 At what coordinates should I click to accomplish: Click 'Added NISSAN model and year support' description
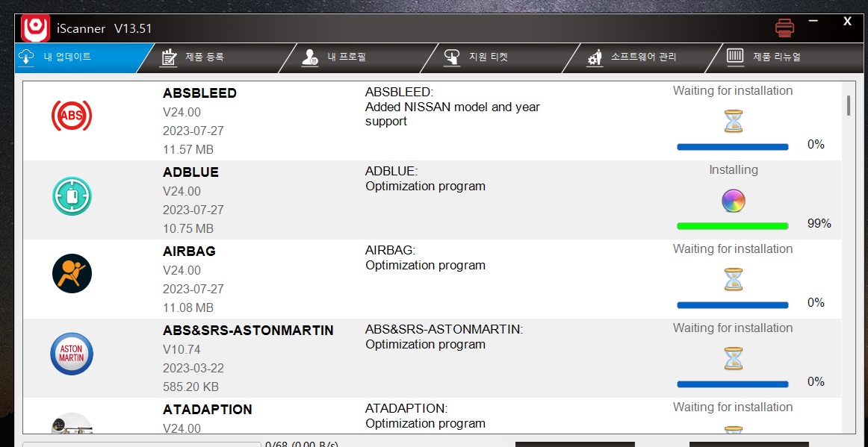(x=452, y=114)
